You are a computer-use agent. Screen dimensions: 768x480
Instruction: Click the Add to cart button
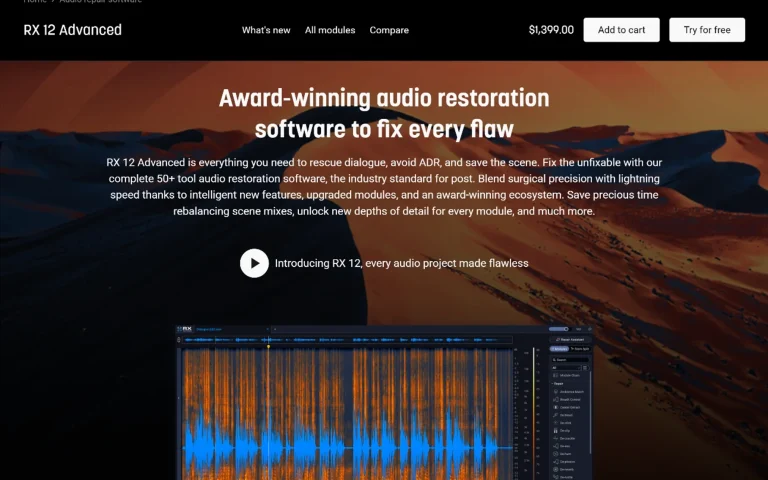pyautogui.click(x=621, y=30)
